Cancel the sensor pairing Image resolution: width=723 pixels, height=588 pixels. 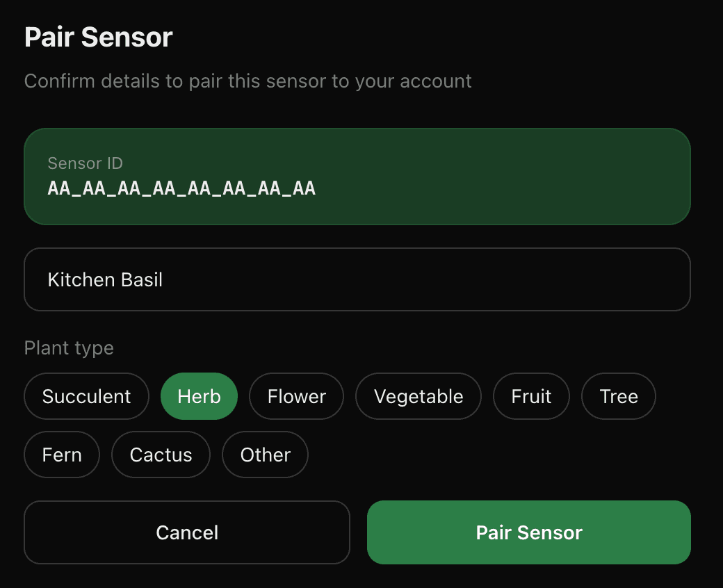(x=186, y=532)
